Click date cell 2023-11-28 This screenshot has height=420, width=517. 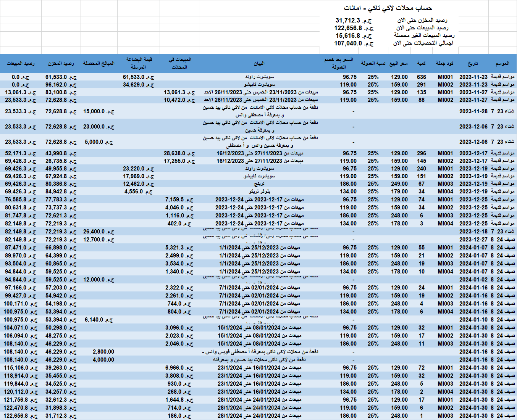473,111
